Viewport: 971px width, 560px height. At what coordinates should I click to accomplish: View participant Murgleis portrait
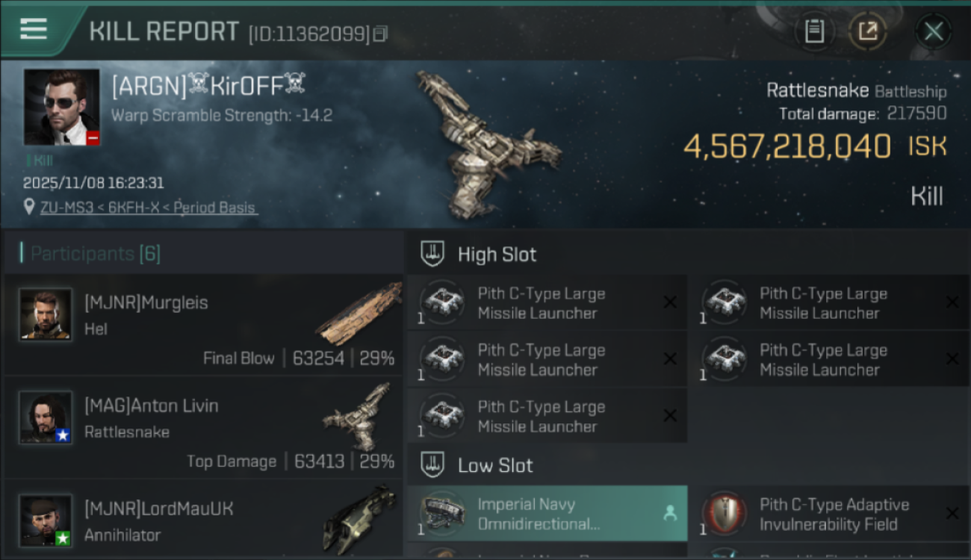pyautogui.click(x=46, y=314)
